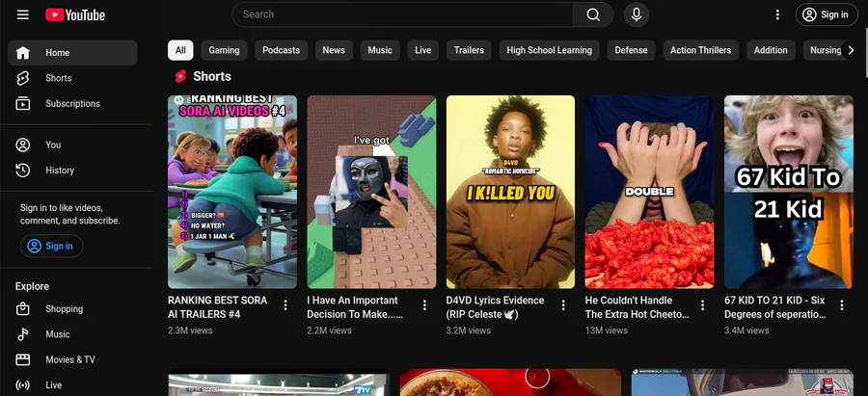Open Shorts from the sidebar icon
Screen dimensions: 868x396
(x=23, y=78)
